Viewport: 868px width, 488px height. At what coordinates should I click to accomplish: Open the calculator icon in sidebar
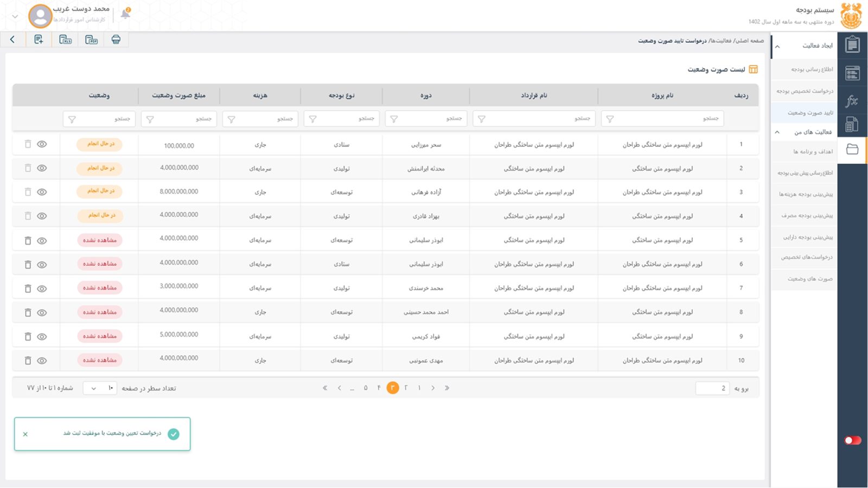click(x=852, y=125)
